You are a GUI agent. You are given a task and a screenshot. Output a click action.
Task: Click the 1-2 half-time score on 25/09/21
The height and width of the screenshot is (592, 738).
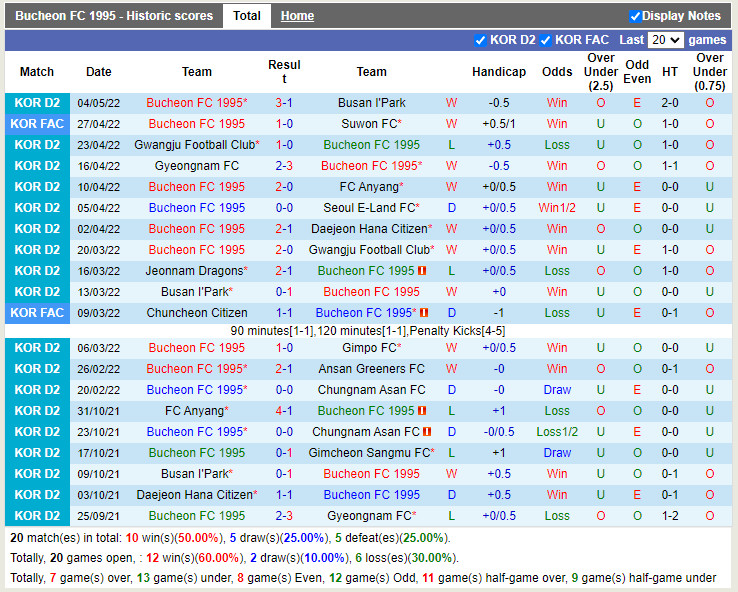click(669, 516)
